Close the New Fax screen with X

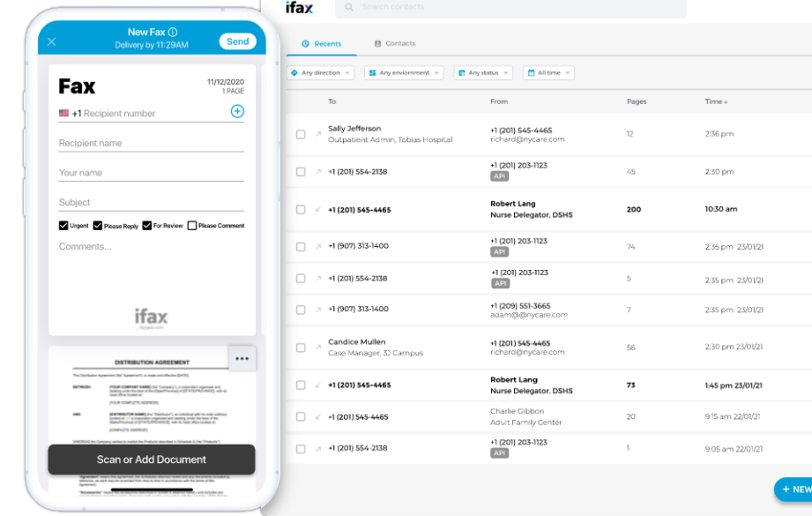pyautogui.click(x=51, y=41)
